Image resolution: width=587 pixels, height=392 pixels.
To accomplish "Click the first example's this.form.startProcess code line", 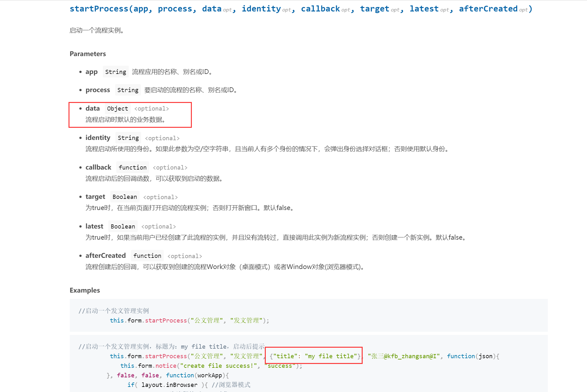I will click(190, 321).
